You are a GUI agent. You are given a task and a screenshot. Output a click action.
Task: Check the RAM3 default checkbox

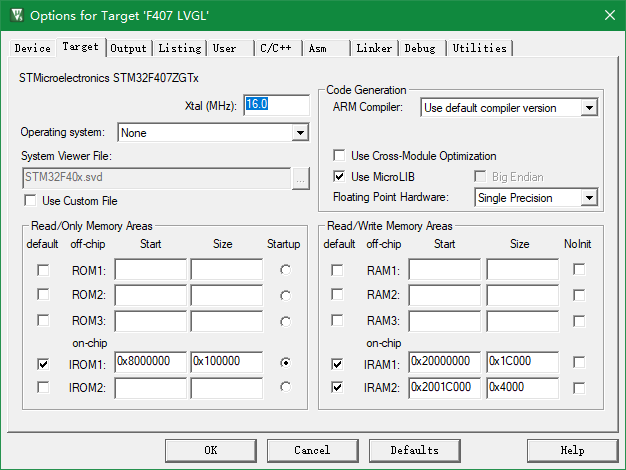(337, 320)
